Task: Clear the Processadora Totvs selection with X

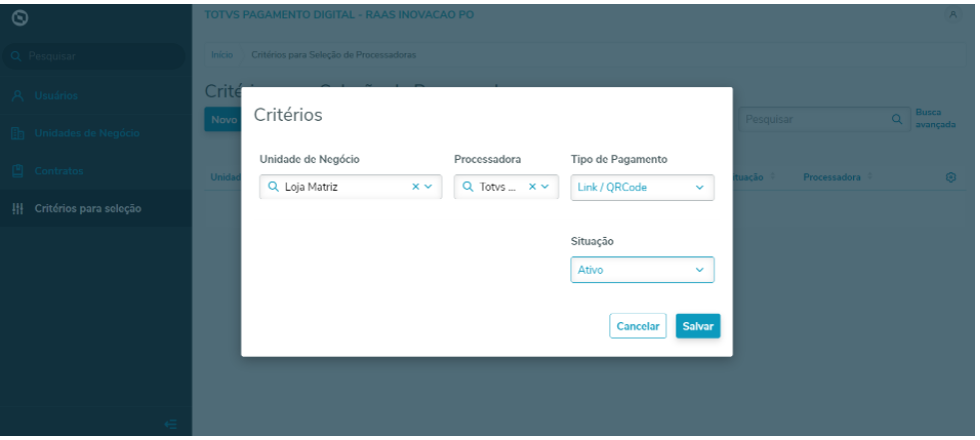Action: [x=532, y=187]
